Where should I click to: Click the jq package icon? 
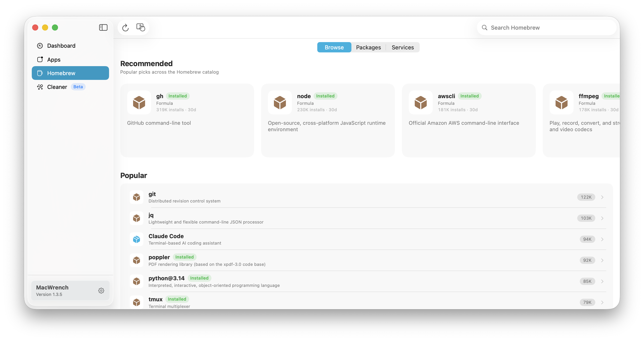click(137, 218)
